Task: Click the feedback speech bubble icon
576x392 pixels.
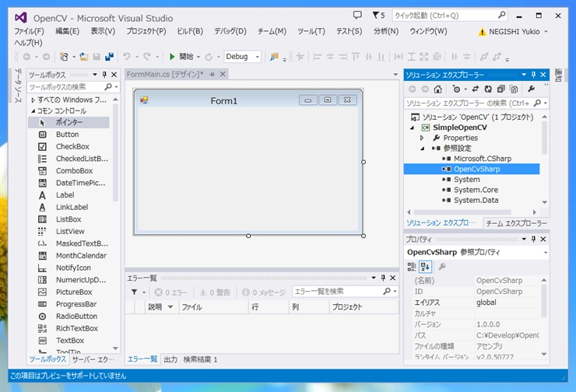Action: click(357, 15)
